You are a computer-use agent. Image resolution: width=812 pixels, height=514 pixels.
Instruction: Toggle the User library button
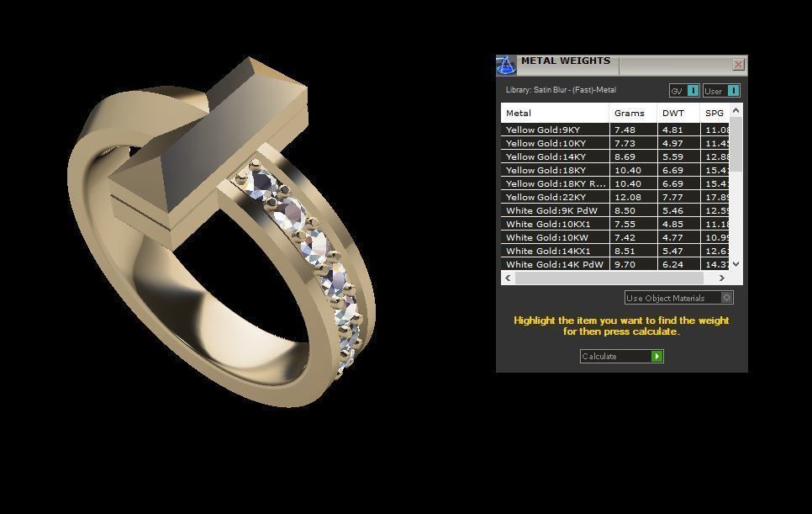(721, 91)
